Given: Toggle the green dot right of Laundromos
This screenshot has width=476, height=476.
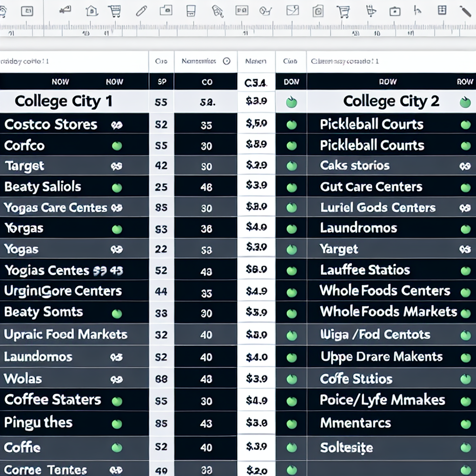Looking at the screenshot, I should pyautogui.click(x=465, y=229).
